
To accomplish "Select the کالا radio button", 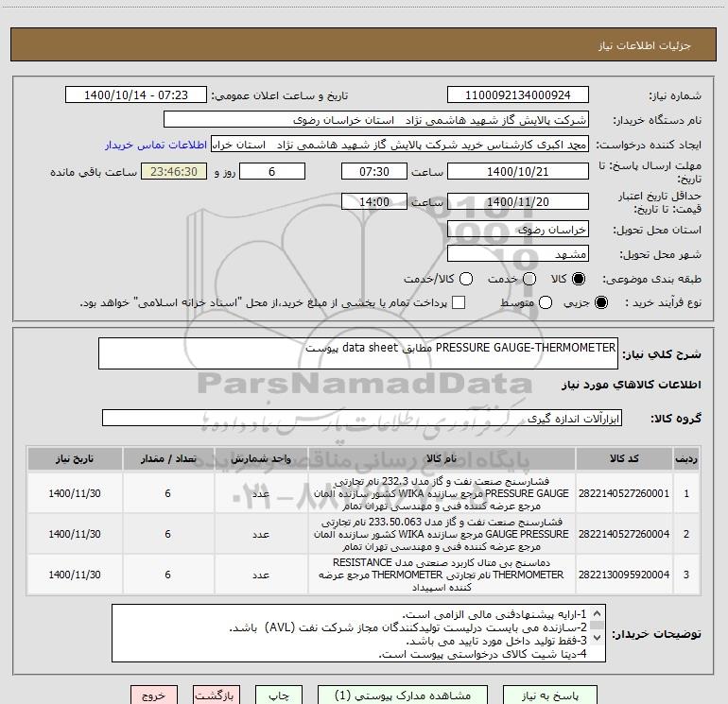I will click(579, 279).
